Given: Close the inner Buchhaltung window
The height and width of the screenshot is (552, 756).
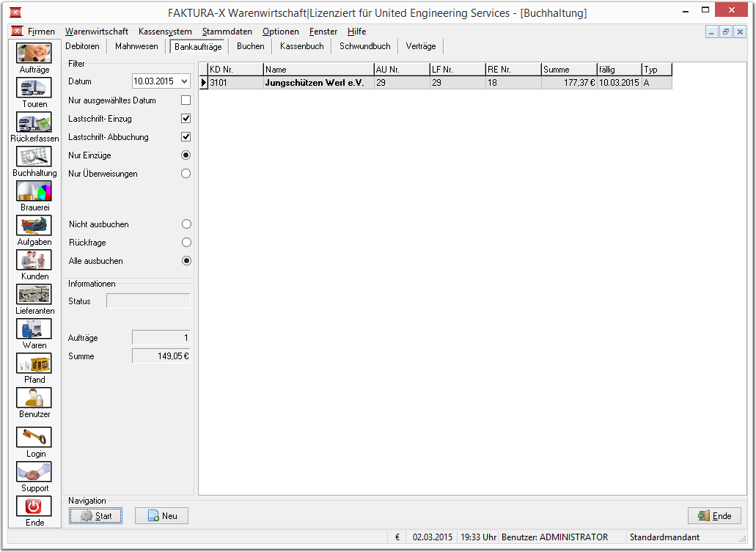Looking at the screenshot, I should 740,32.
